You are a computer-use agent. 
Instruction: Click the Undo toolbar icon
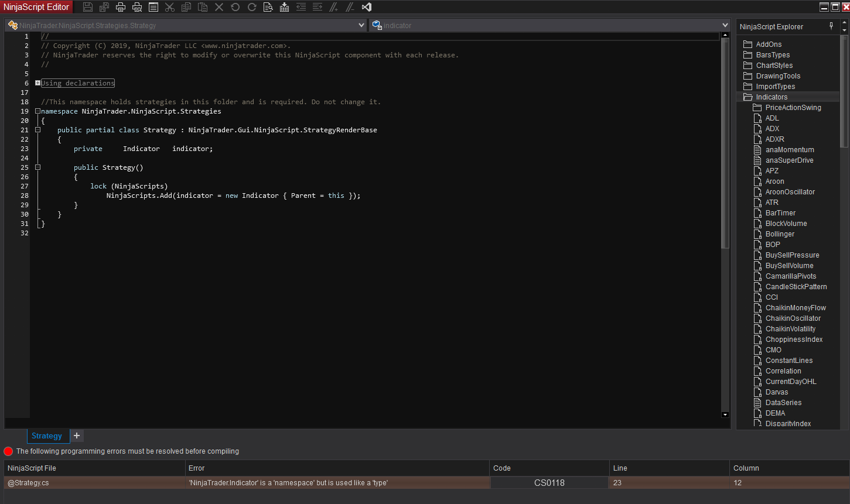point(235,7)
